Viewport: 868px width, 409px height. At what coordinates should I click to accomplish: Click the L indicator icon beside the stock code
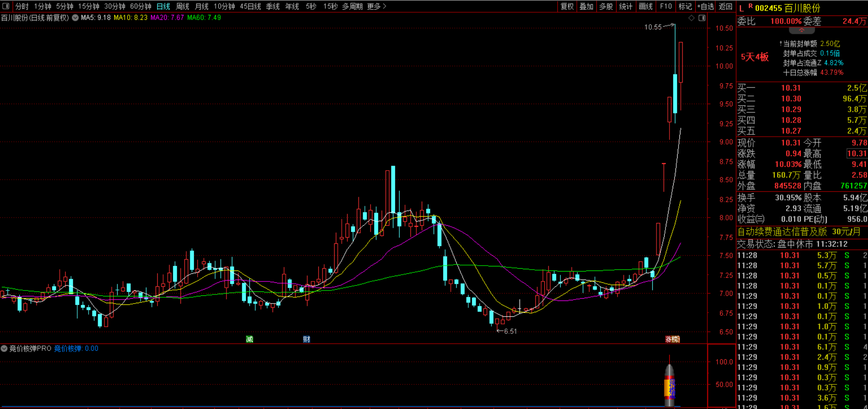(741, 9)
